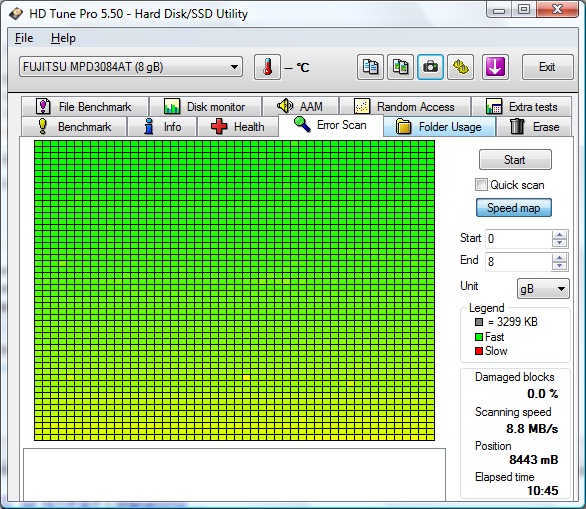This screenshot has height=509, width=586.
Task: Open the Help menu
Action: [63, 38]
